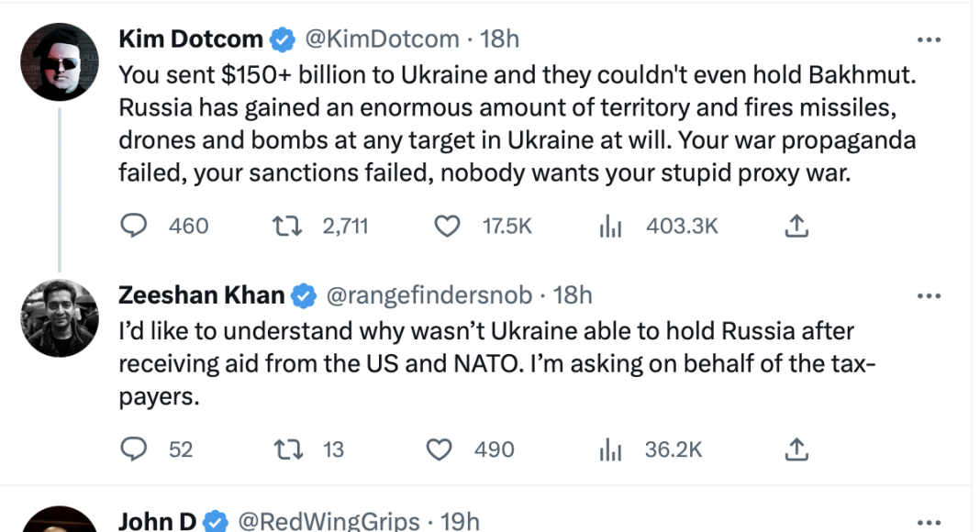This screenshot has width=980, height=532.
Task: Like Kim Dotcom's tweet
Action: pyautogui.click(x=447, y=226)
